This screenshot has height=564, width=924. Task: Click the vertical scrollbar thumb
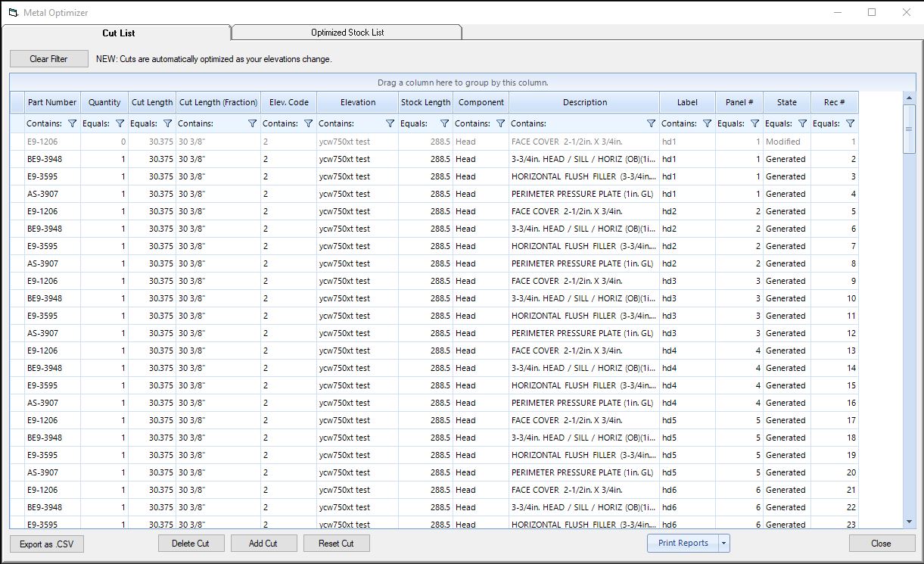(x=910, y=129)
